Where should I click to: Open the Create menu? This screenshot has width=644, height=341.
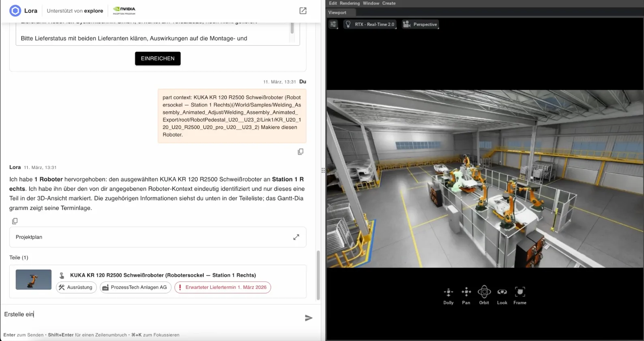coord(389,3)
